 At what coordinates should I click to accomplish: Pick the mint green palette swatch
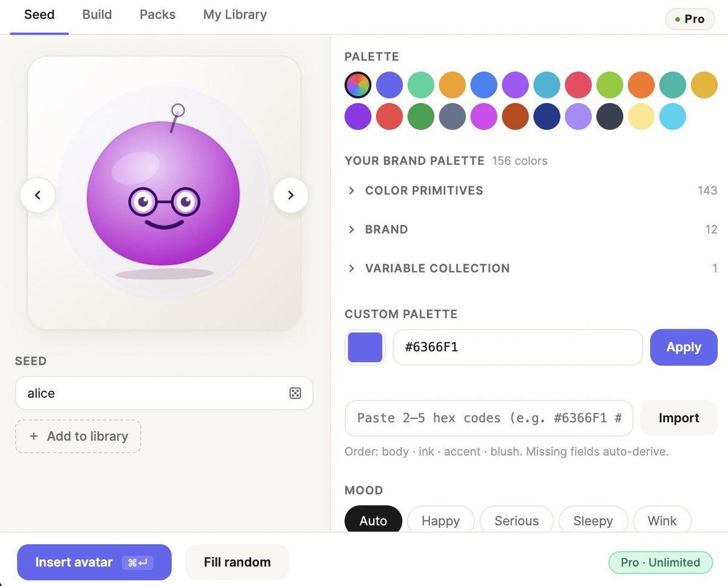click(421, 85)
